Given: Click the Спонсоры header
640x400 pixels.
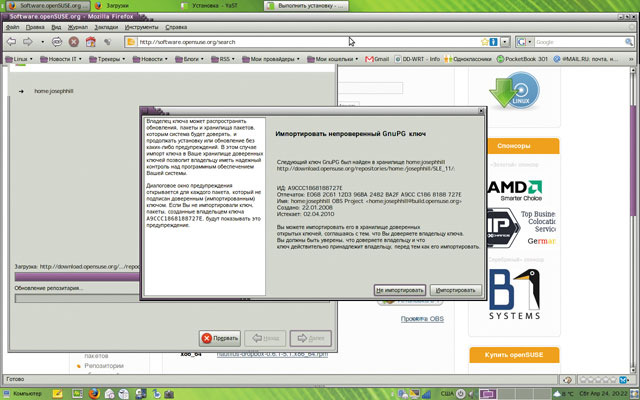Looking at the screenshot, I should click(x=513, y=146).
